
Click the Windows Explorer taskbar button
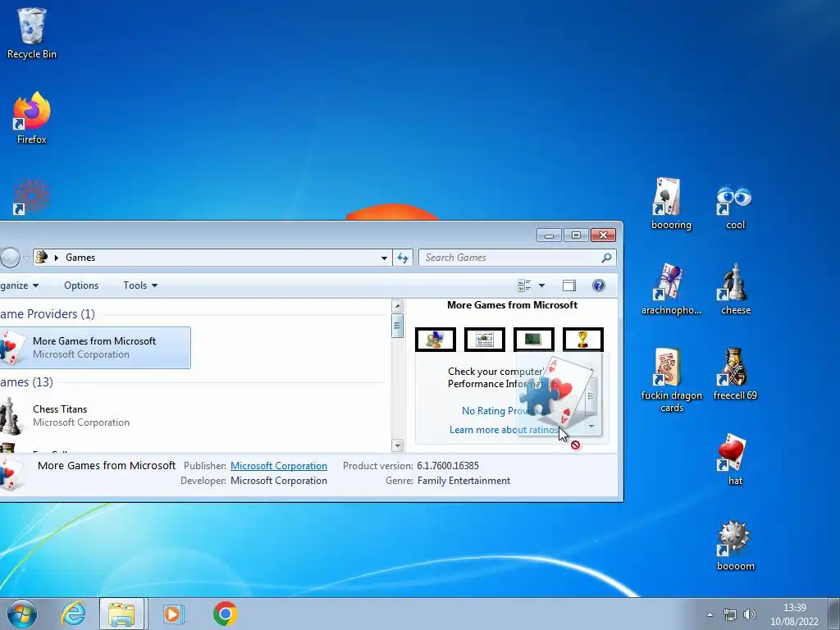pos(121,614)
